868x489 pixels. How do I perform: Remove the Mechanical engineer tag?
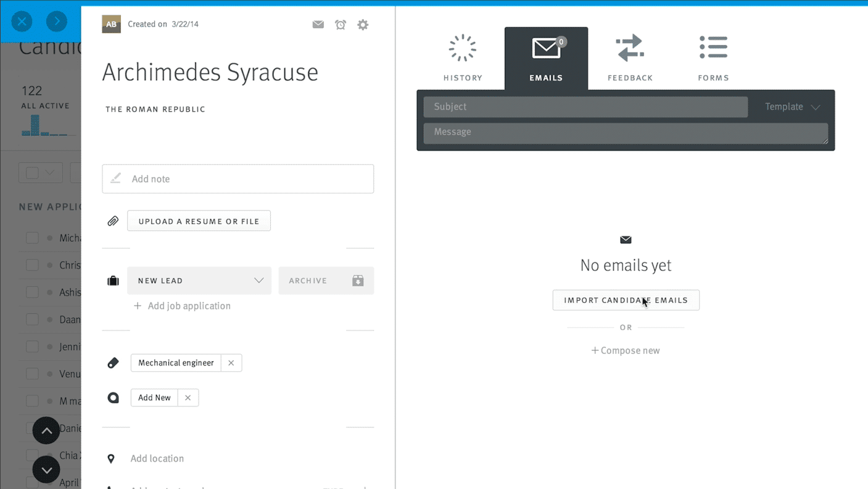coord(231,363)
